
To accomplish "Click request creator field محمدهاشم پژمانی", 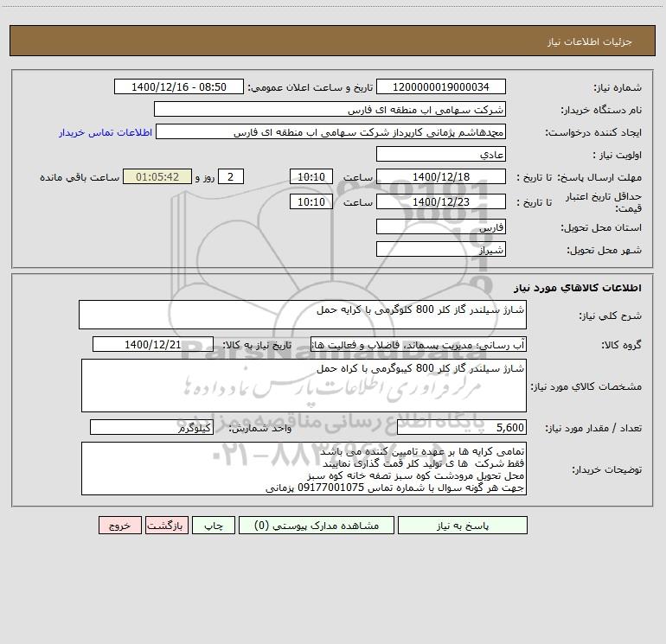I will (331, 131).
